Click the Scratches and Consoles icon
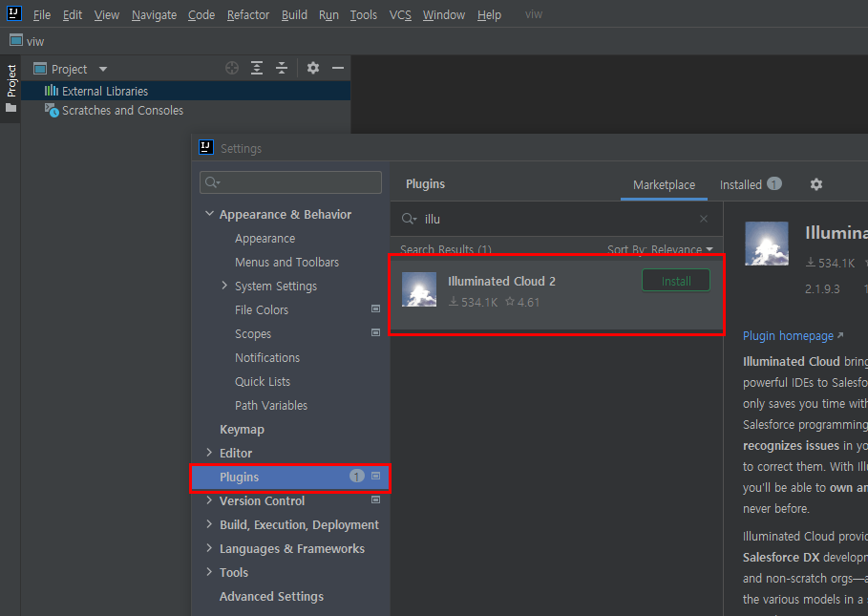The width and height of the screenshot is (868, 616). click(x=52, y=110)
